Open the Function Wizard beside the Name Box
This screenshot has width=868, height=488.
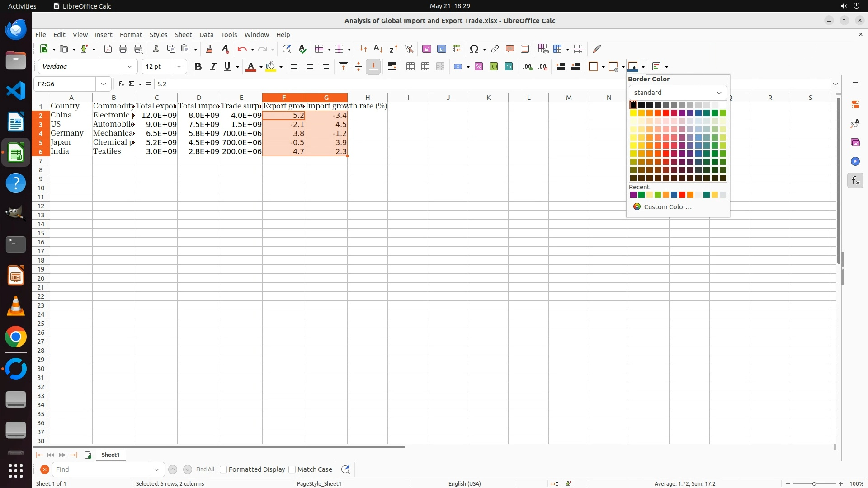121,84
